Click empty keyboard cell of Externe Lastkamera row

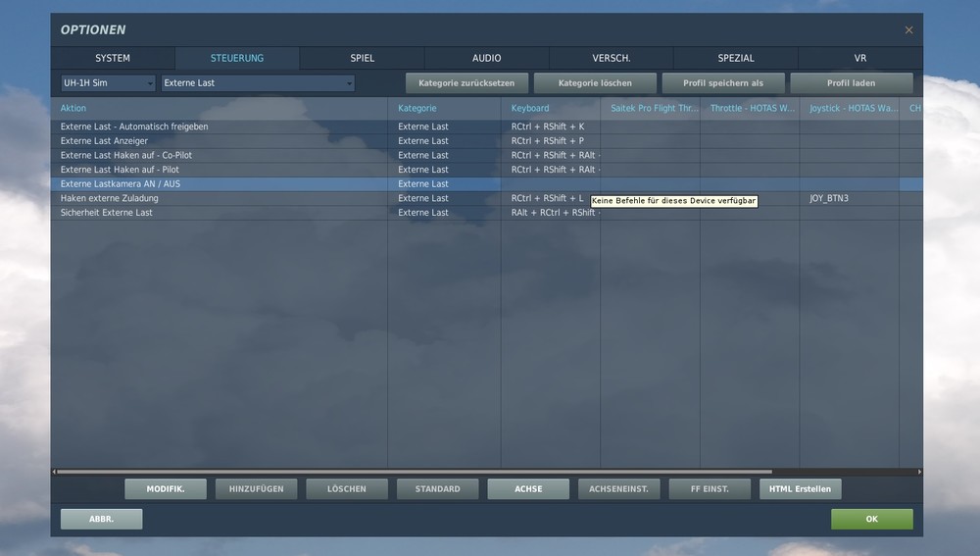tap(551, 184)
